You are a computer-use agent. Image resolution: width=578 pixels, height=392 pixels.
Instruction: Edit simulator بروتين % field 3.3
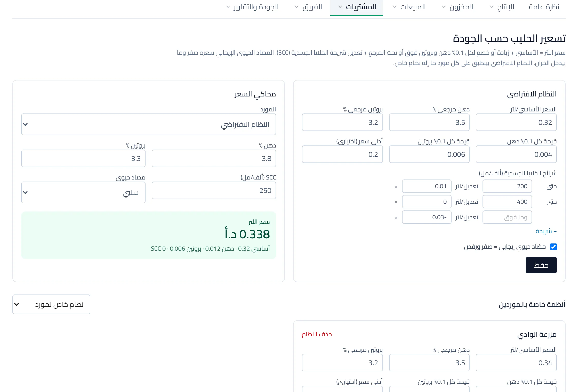coord(83,158)
